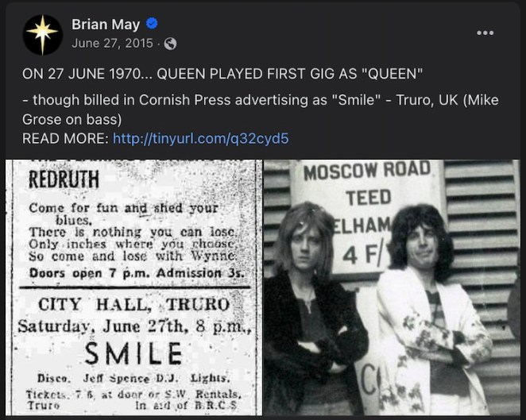The width and height of the screenshot is (526, 420).
Task: Click Brian May's star profile picture
Action: click(43, 34)
